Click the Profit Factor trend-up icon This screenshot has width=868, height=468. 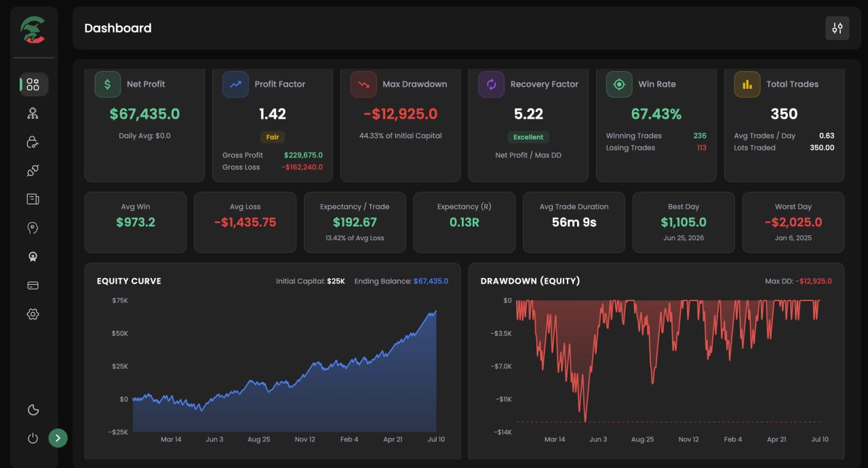(x=235, y=84)
